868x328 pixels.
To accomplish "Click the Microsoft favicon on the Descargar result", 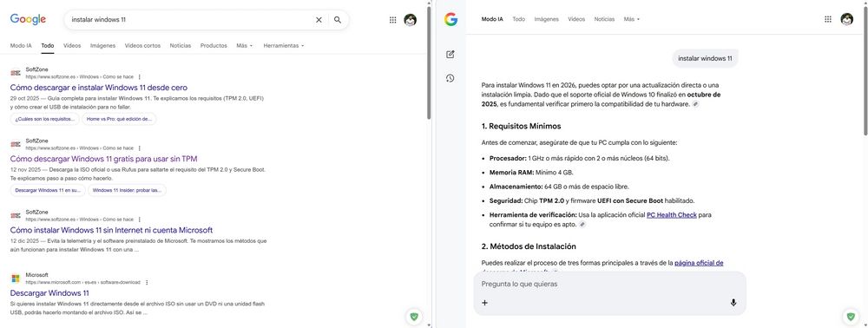I will click(16, 279).
